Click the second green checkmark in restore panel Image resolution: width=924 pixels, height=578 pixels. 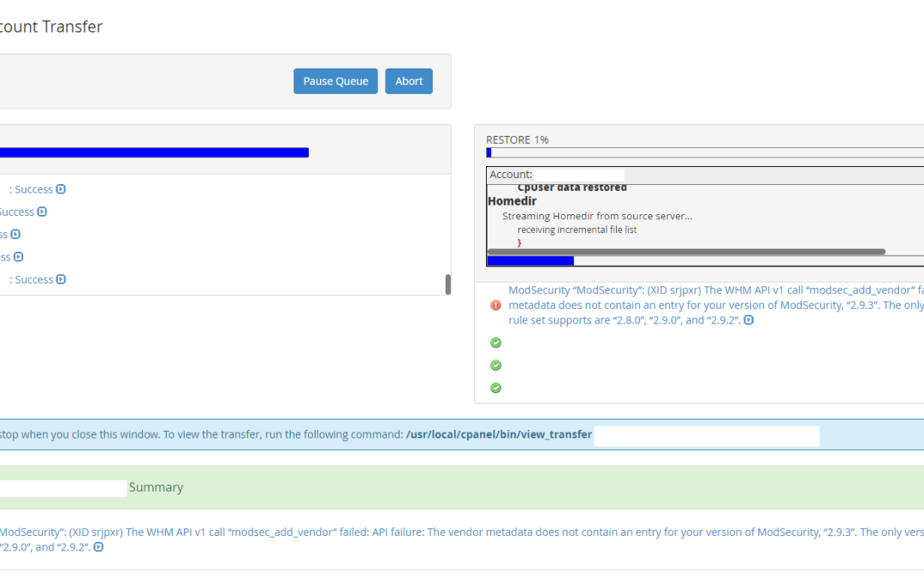pos(495,365)
